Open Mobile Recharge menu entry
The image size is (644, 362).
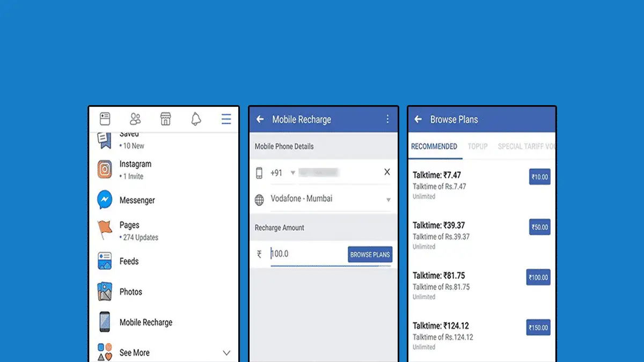(145, 322)
